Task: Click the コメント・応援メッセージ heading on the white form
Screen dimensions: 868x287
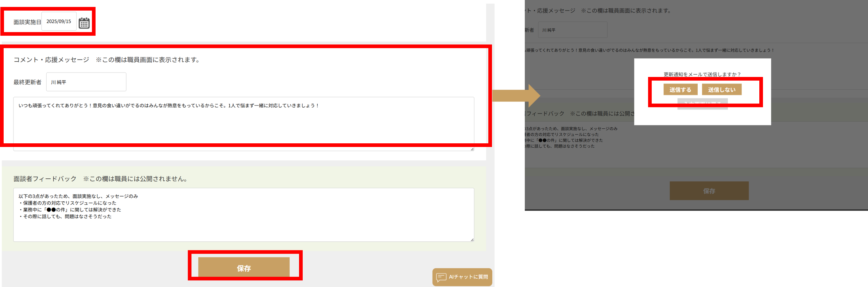Action: [x=51, y=60]
